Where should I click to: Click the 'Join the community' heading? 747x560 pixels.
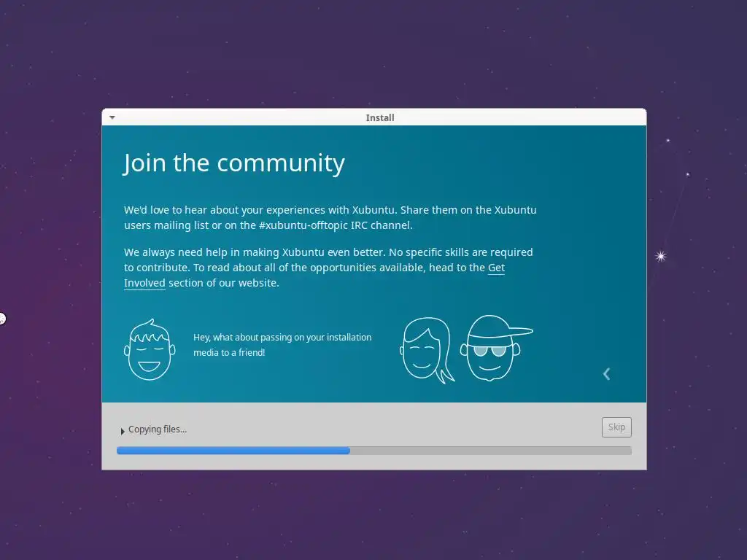(234, 164)
